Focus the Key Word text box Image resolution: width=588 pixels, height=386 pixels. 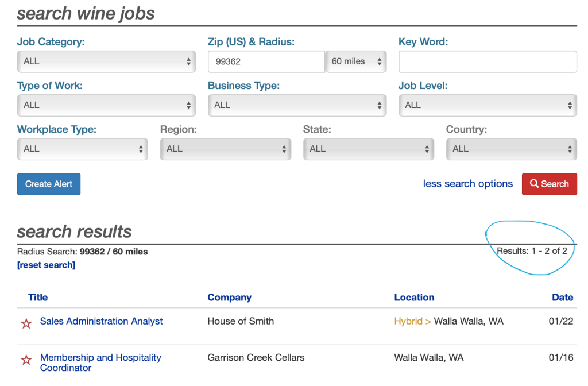[x=488, y=61]
